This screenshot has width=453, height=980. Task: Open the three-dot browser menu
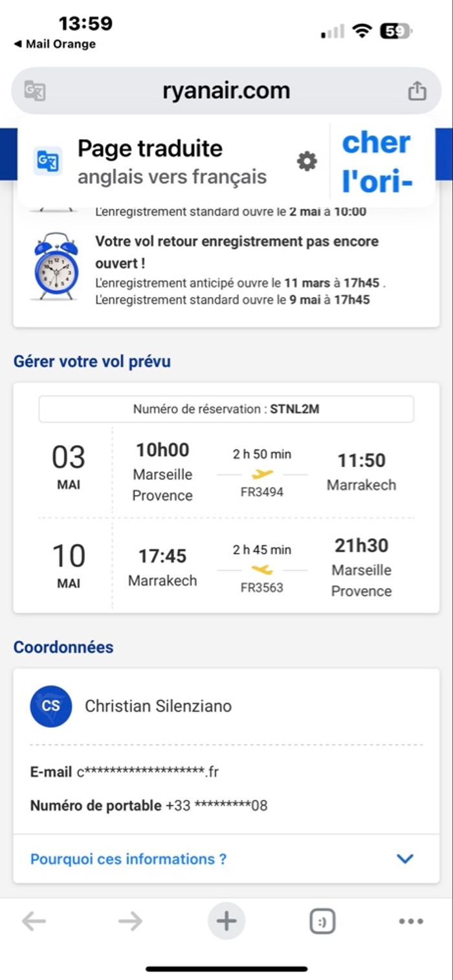click(411, 921)
